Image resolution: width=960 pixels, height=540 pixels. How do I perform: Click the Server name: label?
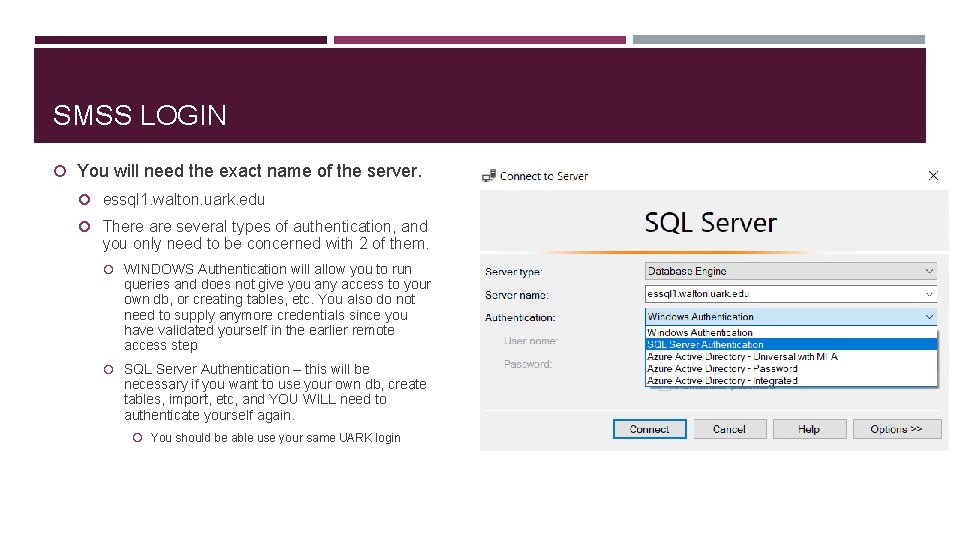click(516, 295)
